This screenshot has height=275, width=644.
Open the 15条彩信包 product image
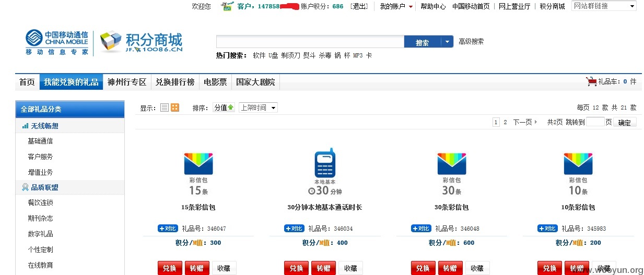point(198,173)
